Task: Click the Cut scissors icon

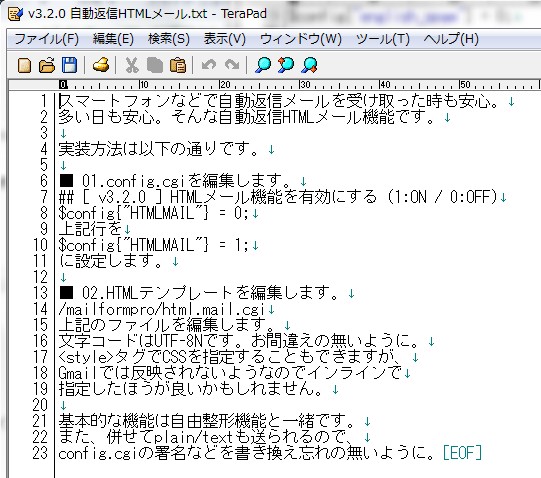Action: 132,65
